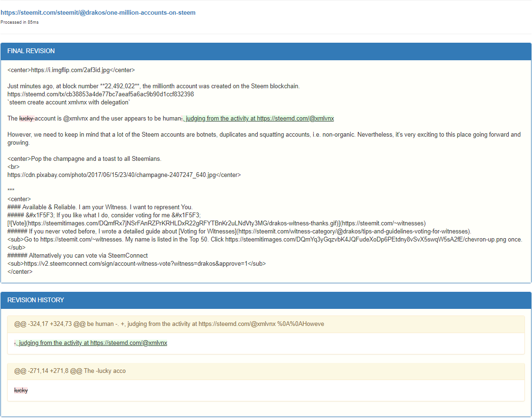Click diff header '@@ -324,17 +324,73 @@'
Screen dimensions: 532x418
coord(266,324)
